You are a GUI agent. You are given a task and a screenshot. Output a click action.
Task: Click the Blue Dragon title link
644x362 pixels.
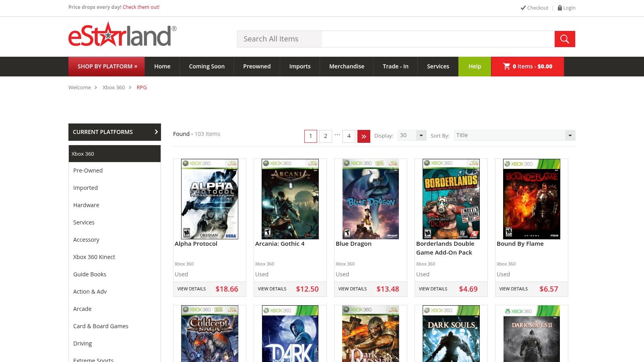(x=353, y=244)
